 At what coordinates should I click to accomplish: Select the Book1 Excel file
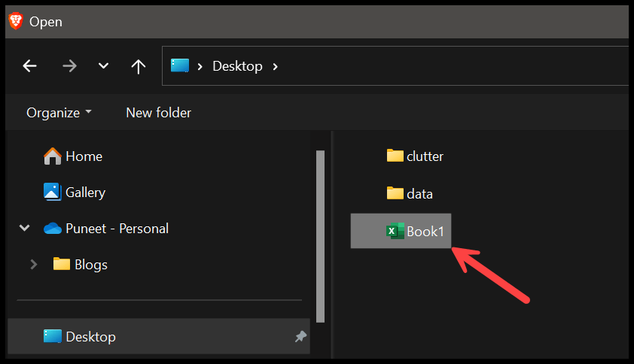[x=401, y=231]
